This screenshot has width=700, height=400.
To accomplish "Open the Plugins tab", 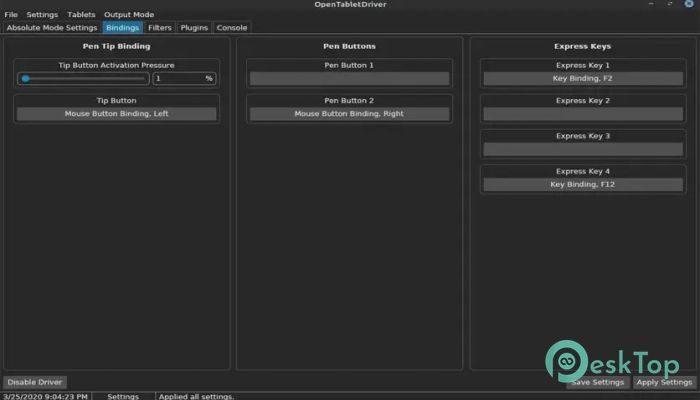I will (194, 28).
